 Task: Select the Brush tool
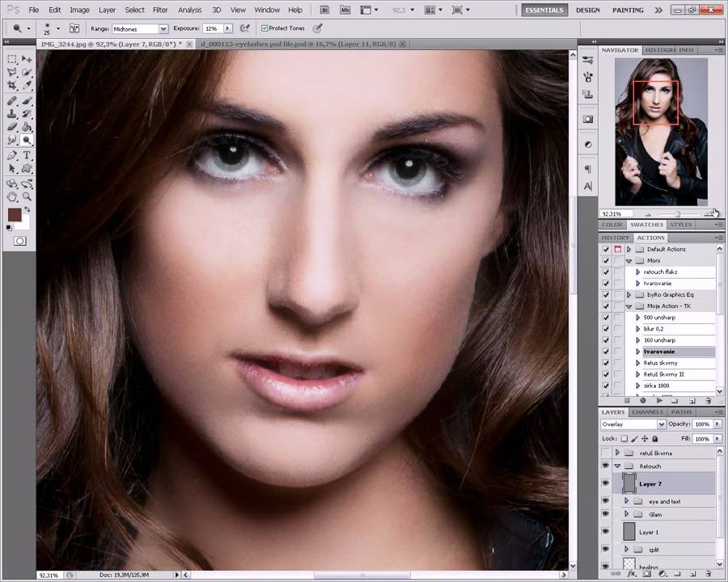[x=27, y=101]
